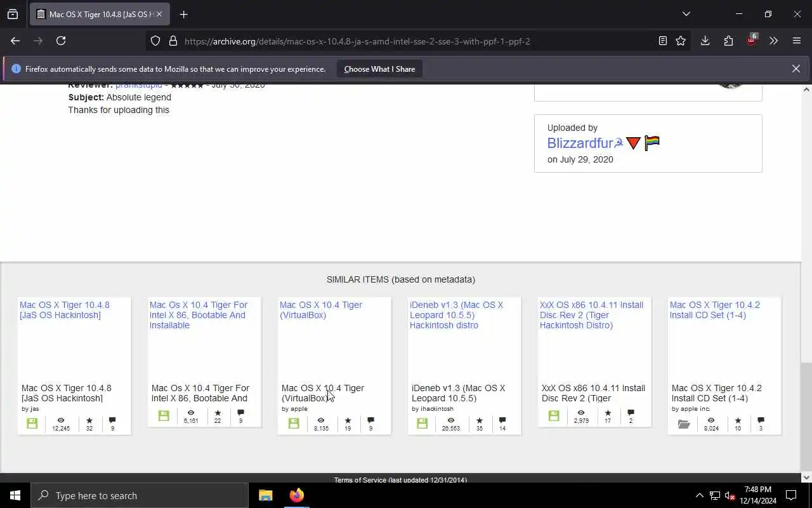Viewport: 812px width, 508px height.
Task: Click Choose What I Share button
Action: tap(379, 69)
